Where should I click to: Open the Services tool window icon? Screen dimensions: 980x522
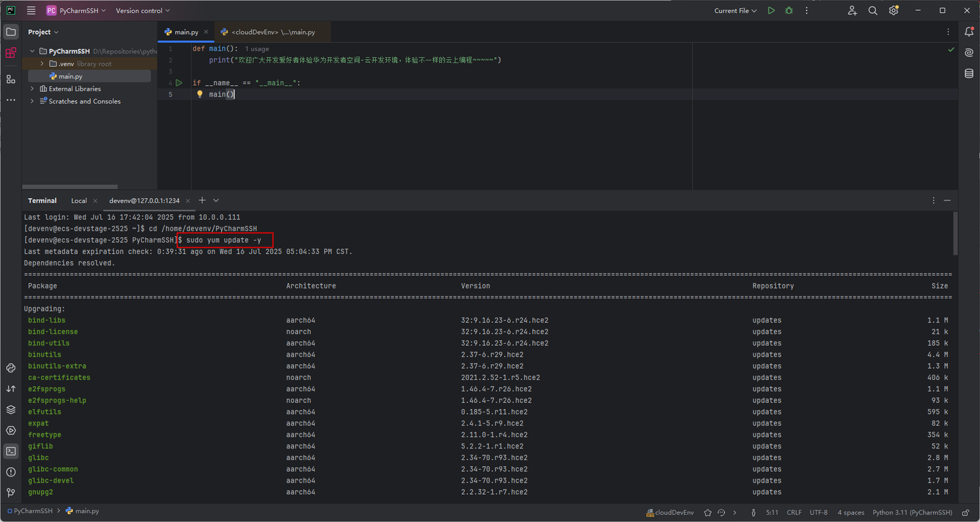10,409
